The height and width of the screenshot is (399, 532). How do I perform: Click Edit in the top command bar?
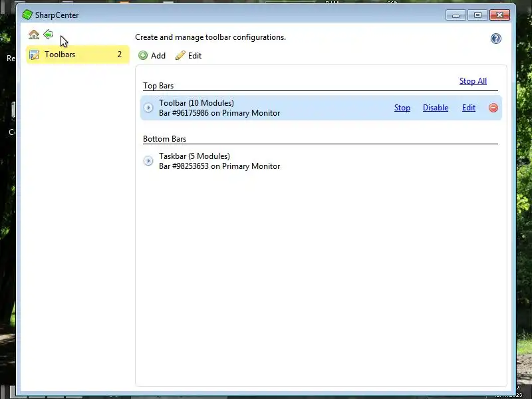188,56
